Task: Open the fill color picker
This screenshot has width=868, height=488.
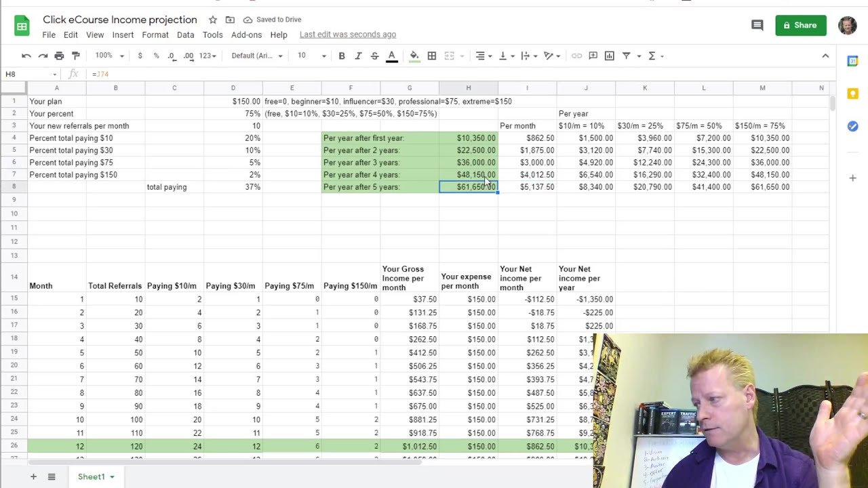Action: 414,56
